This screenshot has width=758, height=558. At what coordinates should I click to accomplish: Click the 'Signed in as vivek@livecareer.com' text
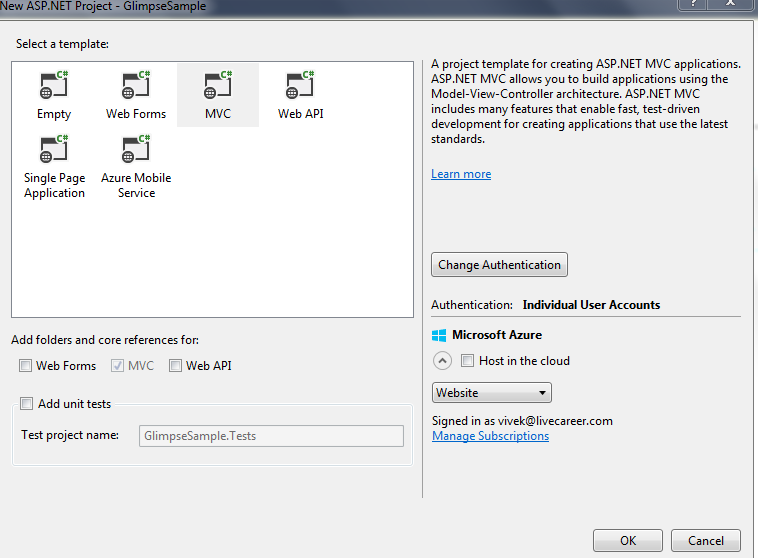tap(522, 421)
